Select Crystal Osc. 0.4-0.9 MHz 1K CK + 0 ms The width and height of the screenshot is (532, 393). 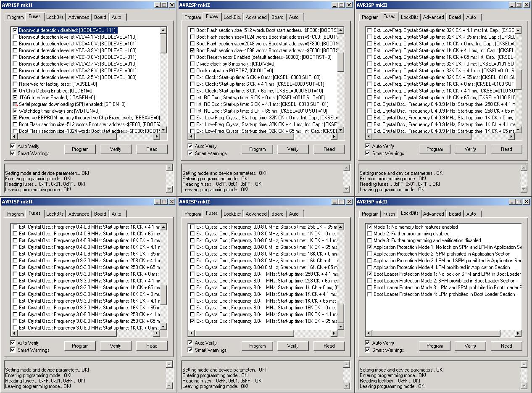coord(370,118)
